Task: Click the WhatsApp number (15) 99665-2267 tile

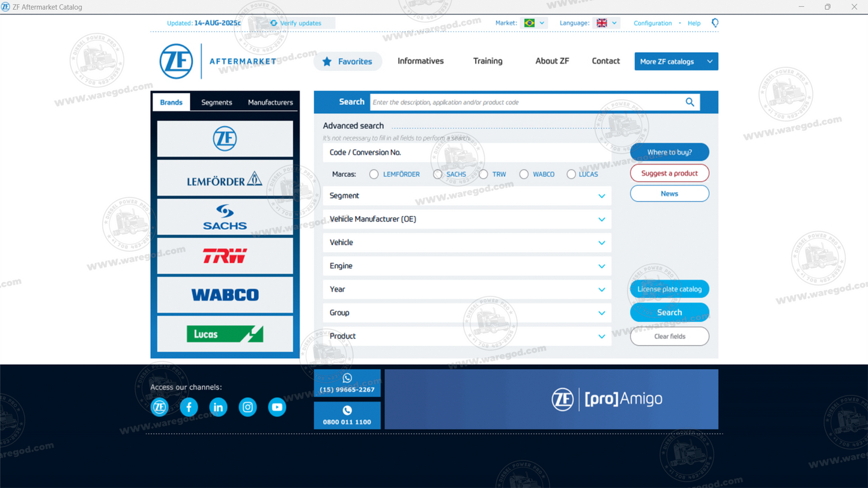Action: coord(347,383)
